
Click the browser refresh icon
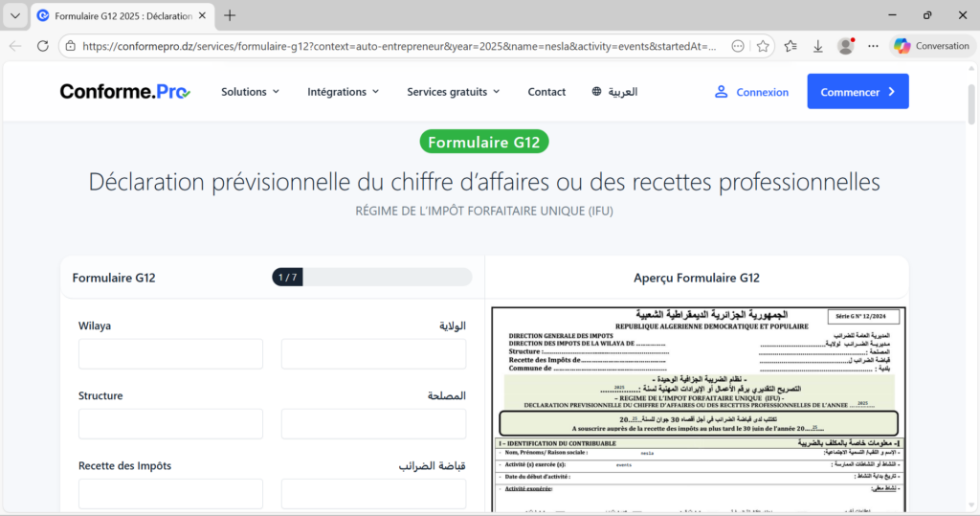coord(42,46)
